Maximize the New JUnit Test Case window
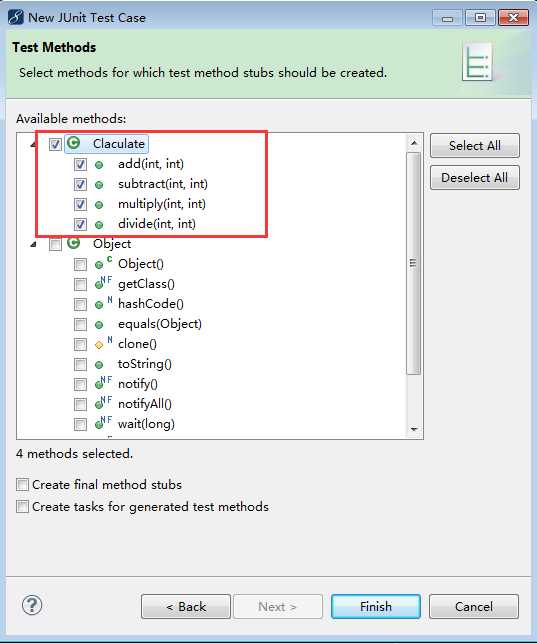 [480, 18]
